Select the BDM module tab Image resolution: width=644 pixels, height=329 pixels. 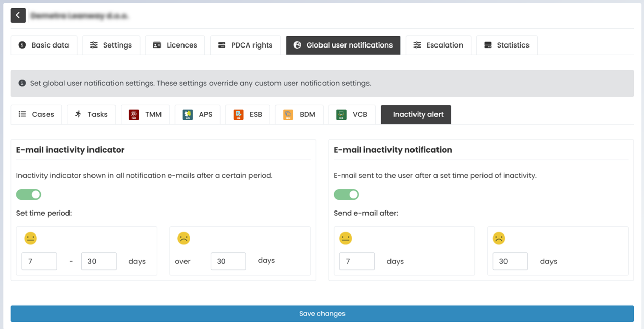[299, 114]
